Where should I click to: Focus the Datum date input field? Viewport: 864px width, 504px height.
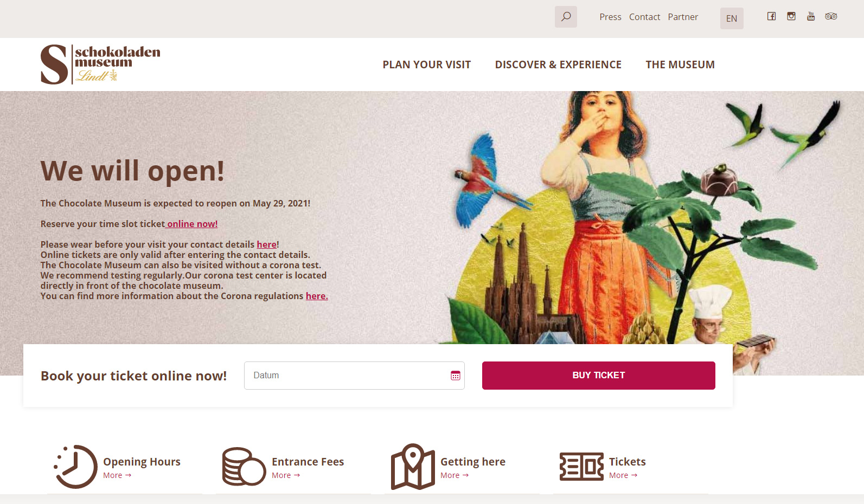click(x=354, y=376)
